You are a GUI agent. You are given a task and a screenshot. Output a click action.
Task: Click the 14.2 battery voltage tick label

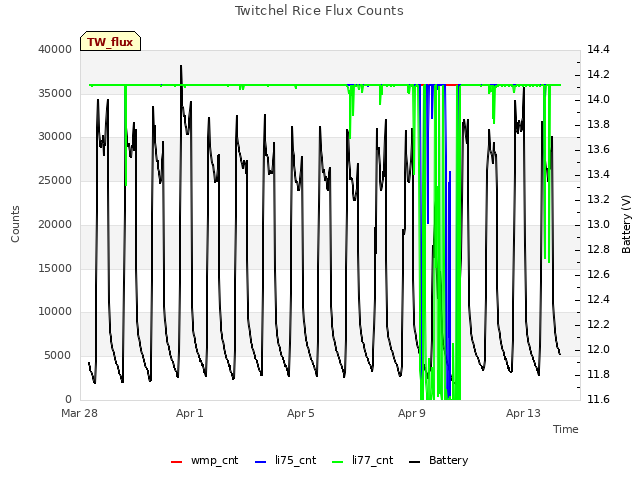[x=598, y=74]
